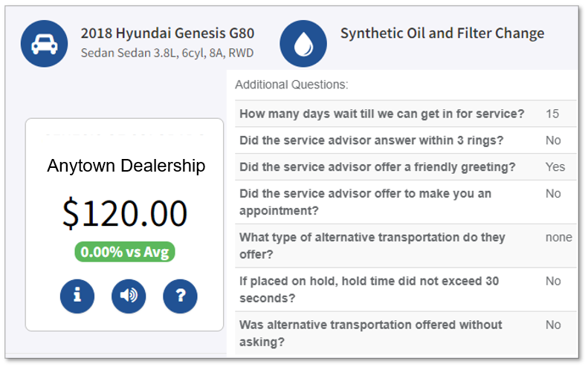The image size is (588, 367).
Task: Select the alternative transportation type question
Action: 372,245
